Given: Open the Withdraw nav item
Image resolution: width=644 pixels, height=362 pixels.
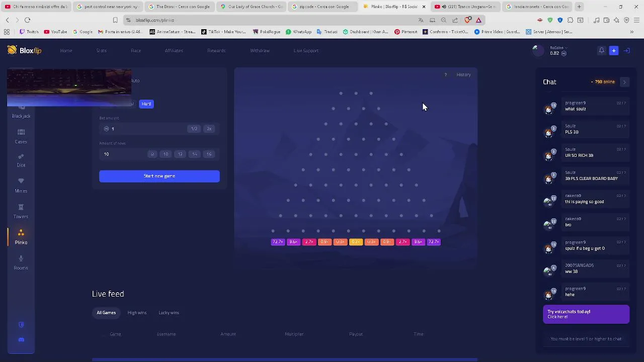Looking at the screenshot, I should [260, 51].
